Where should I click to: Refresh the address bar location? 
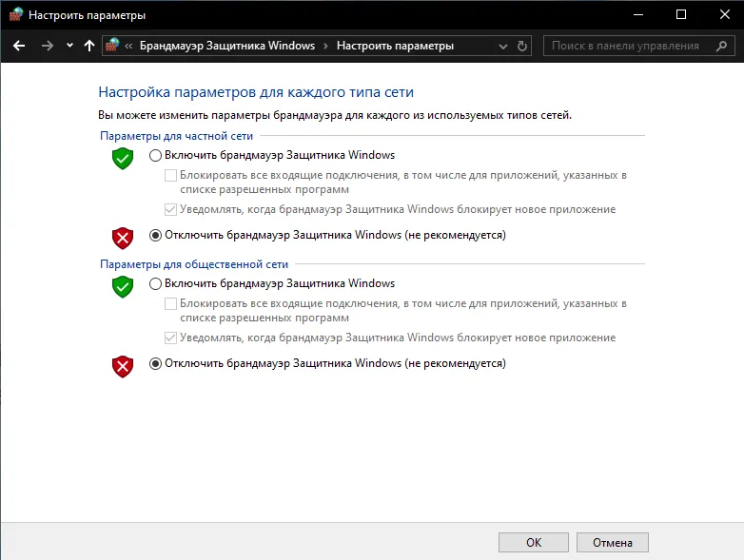tap(522, 46)
